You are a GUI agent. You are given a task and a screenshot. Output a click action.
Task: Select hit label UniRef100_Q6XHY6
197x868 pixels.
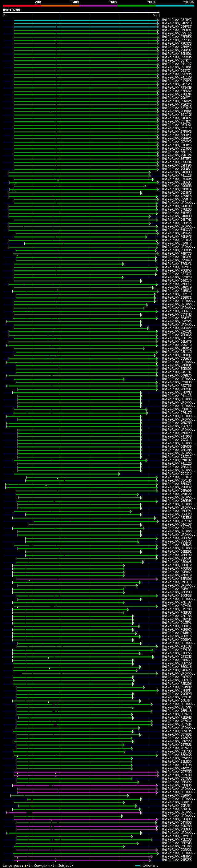177,193
